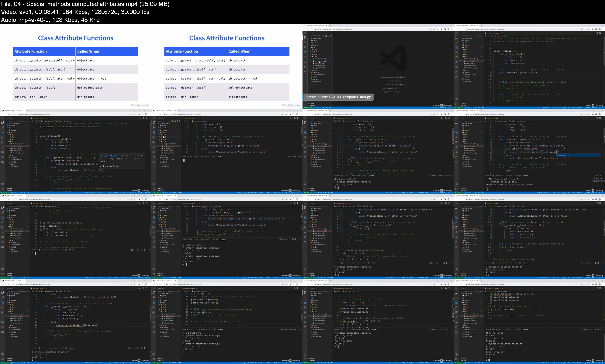Welcome-screen frame: open the Search activity icon
Viewport: 605px width, 364px height.
point(305,42)
